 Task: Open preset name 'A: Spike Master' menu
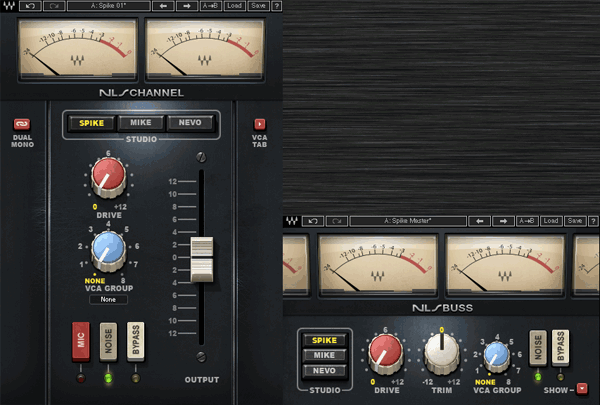[x=408, y=221]
